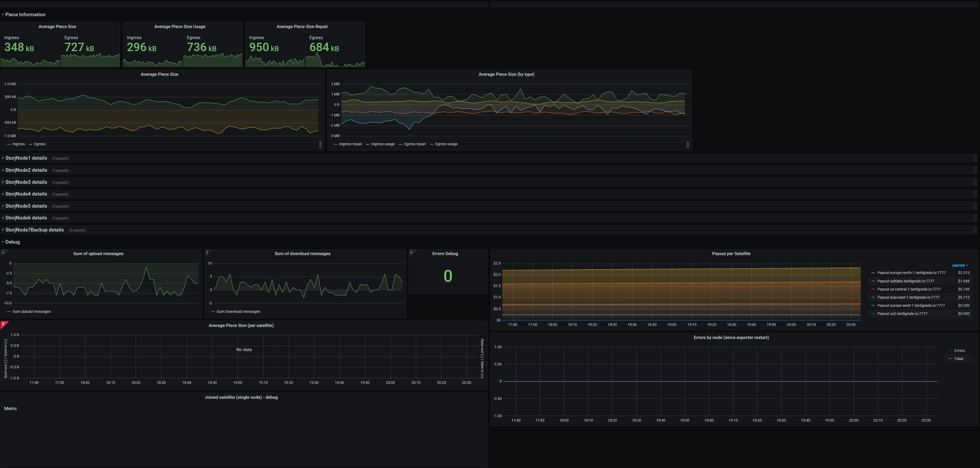980x468 pixels.
Task: Toggle Egress repair series in by-type legend
Action: [415, 144]
